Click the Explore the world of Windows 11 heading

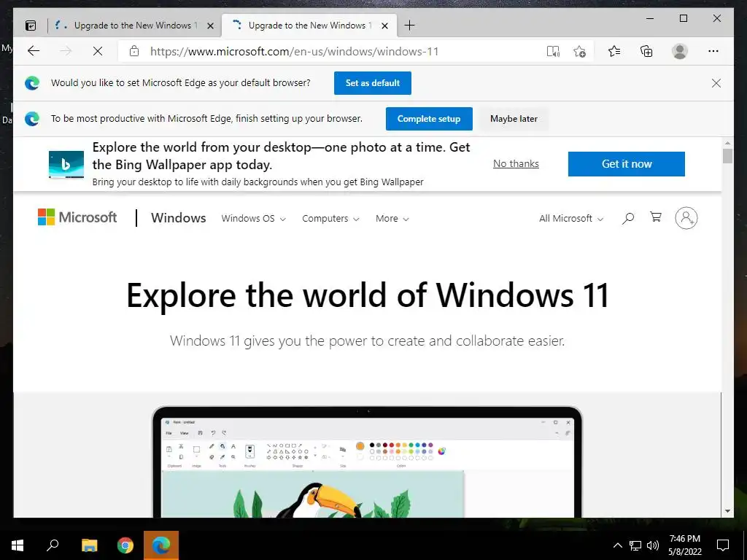tap(368, 296)
